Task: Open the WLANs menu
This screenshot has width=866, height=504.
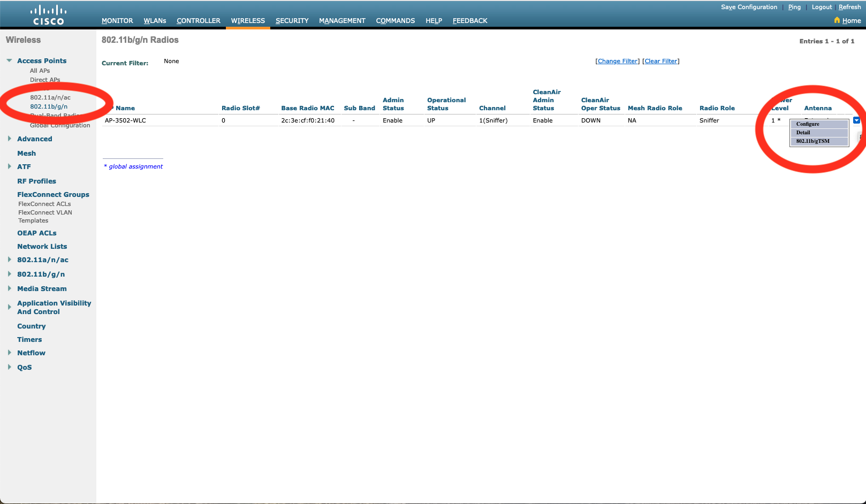Action: [x=155, y=20]
